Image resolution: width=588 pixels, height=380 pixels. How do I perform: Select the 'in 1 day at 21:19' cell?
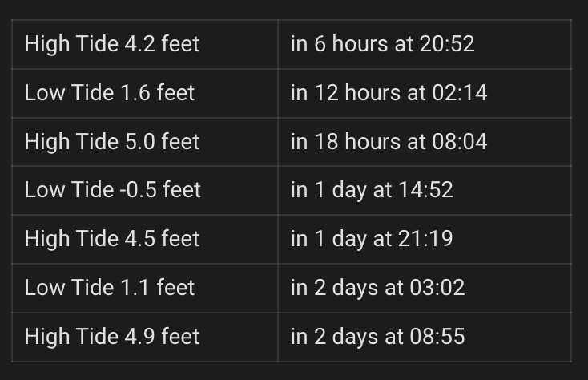click(x=372, y=239)
